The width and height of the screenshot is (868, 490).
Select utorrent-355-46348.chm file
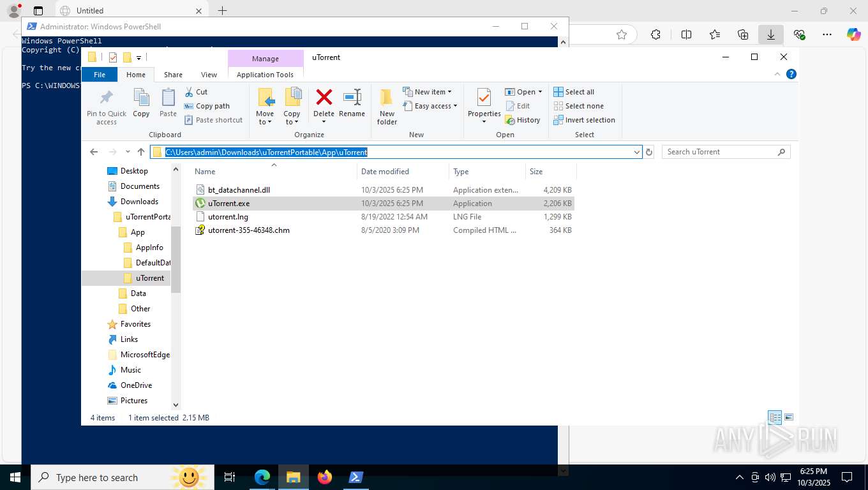pos(383,230)
